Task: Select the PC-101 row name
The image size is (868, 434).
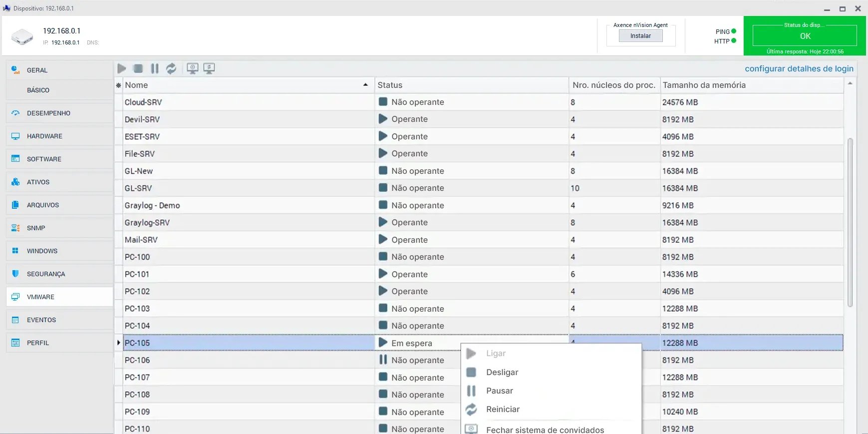Action: (x=137, y=274)
